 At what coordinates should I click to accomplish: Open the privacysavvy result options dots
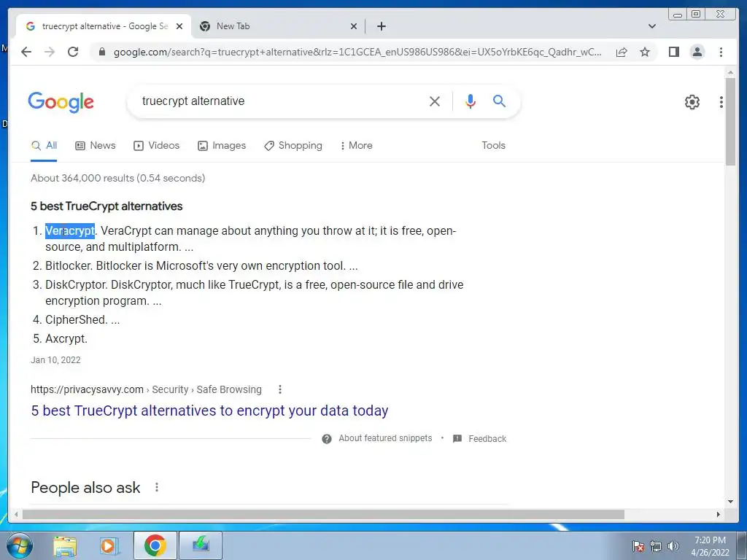click(280, 389)
